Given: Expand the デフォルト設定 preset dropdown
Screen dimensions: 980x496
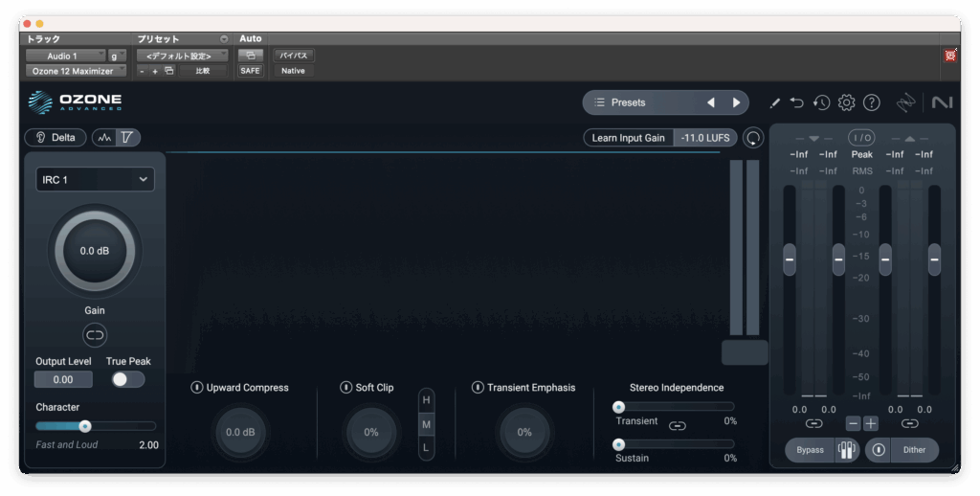Looking at the screenshot, I should point(181,56).
